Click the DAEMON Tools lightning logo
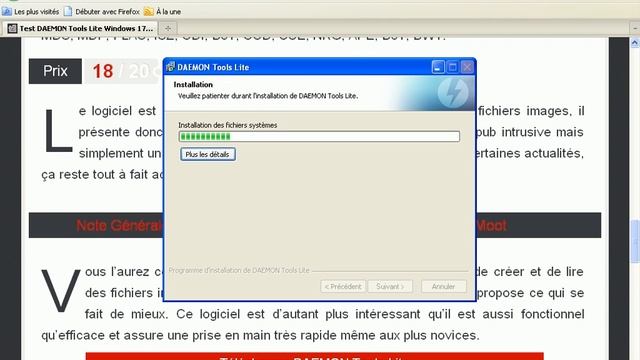Viewport: 640px width, 360px height. click(453, 93)
